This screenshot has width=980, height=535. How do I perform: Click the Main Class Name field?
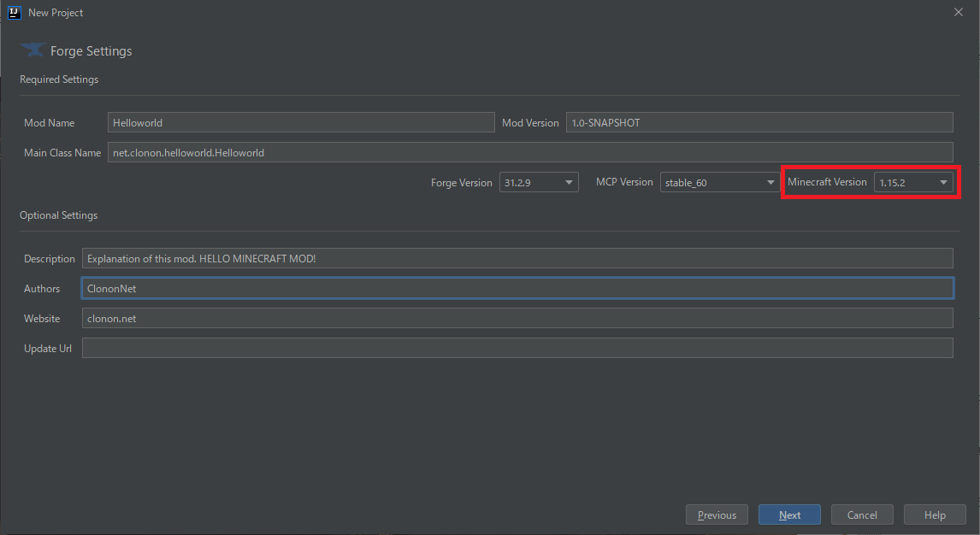click(530, 152)
